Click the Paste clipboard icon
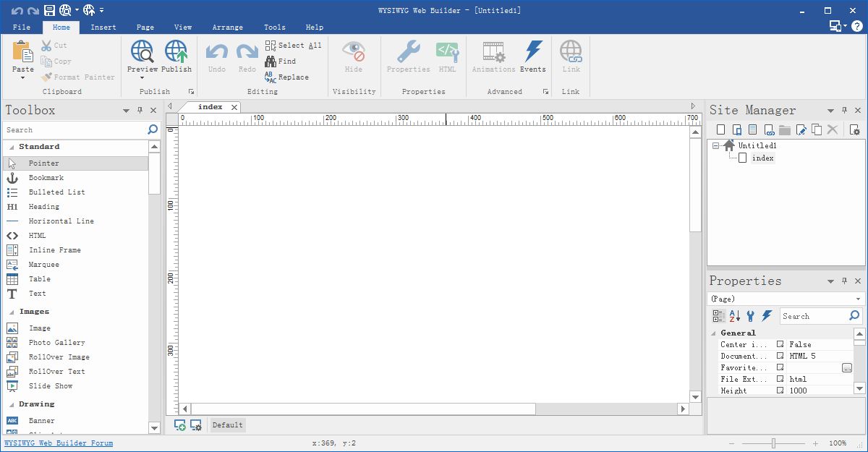The image size is (868, 452). pyautogui.click(x=22, y=51)
